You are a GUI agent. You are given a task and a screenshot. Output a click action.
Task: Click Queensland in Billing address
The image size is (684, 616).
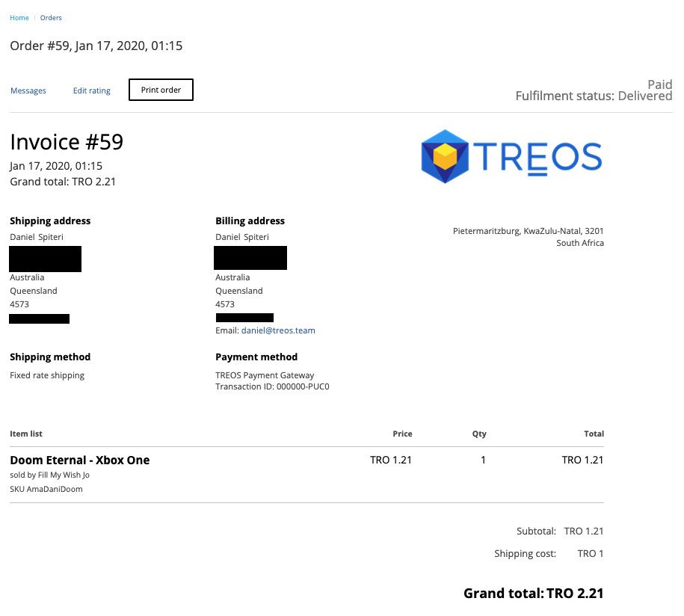[239, 291]
